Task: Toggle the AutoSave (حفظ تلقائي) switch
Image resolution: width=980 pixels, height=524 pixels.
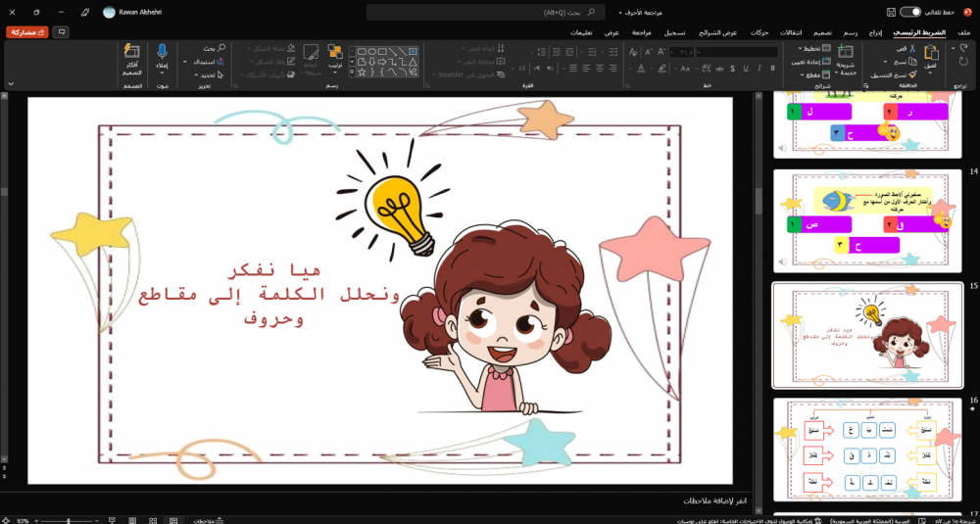Action: pos(910,12)
